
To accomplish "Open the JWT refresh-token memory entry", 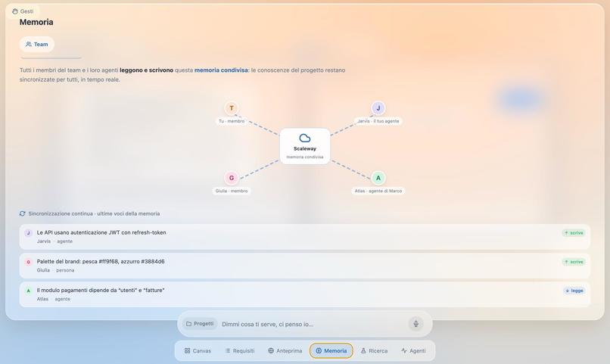I will 304,236.
